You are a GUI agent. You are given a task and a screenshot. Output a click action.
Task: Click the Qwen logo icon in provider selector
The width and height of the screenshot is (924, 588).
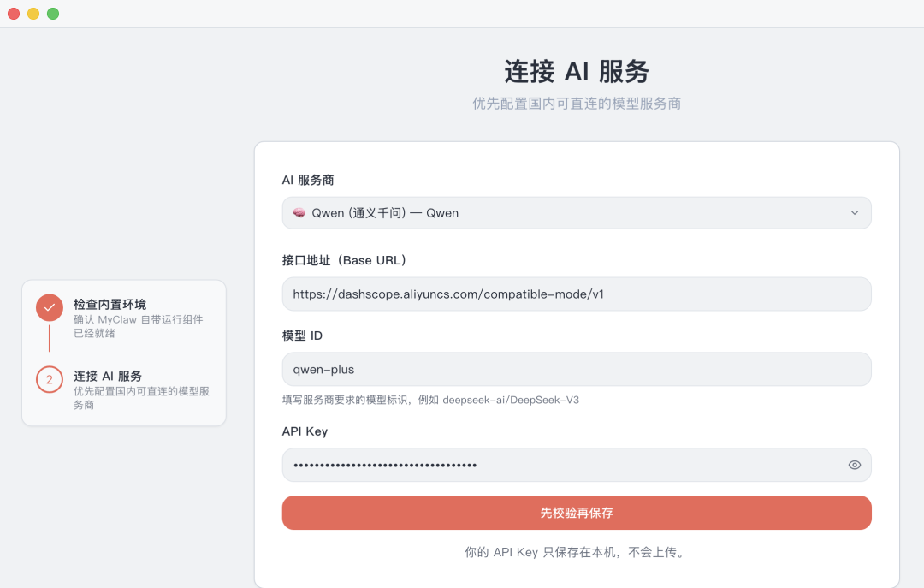pos(298,212)
